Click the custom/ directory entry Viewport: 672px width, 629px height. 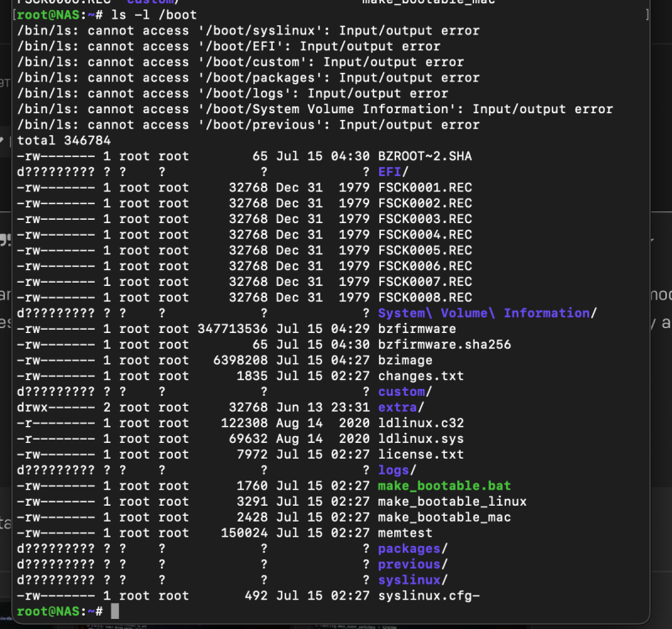(x=405, y=392)
